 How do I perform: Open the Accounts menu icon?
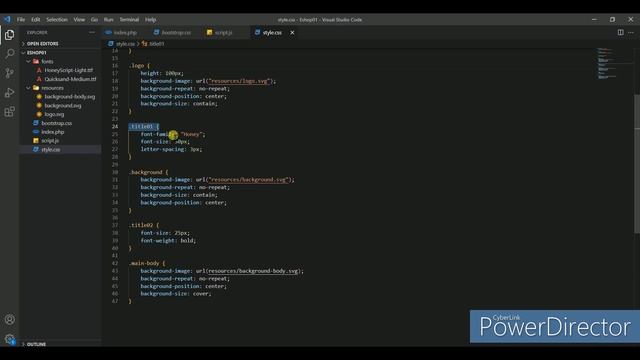(9, 320)
